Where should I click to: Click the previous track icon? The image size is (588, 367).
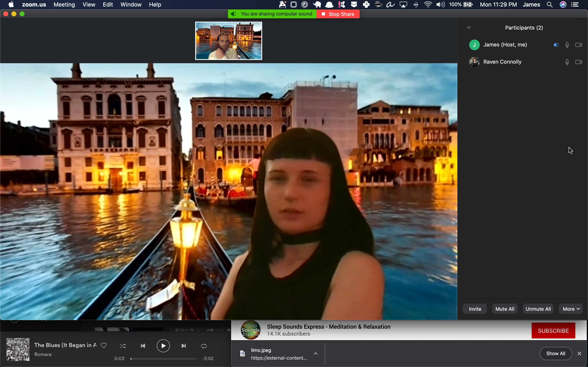143,346
